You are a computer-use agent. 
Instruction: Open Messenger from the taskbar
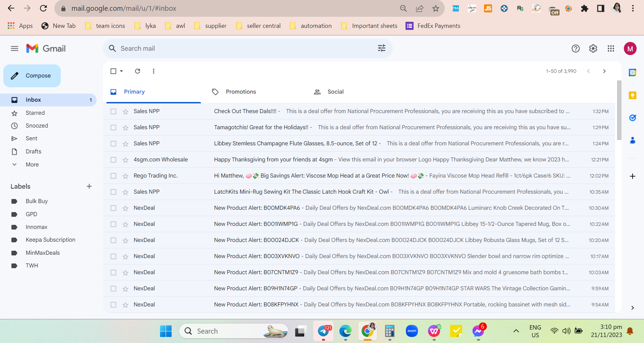(478, 331)
